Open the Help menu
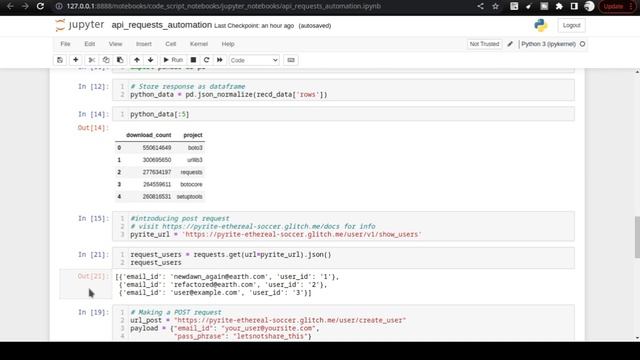640x360 pixels. [228, 44]
